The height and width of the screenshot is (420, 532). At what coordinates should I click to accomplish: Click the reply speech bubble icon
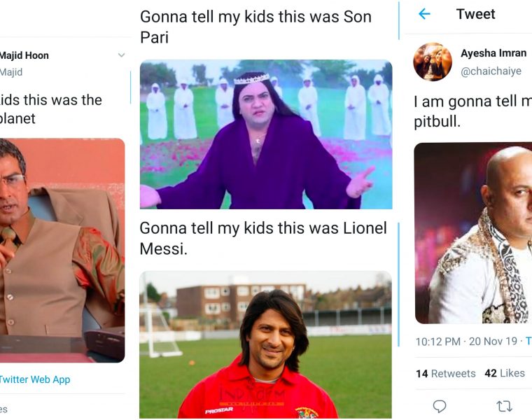click(x=440, y=406)
